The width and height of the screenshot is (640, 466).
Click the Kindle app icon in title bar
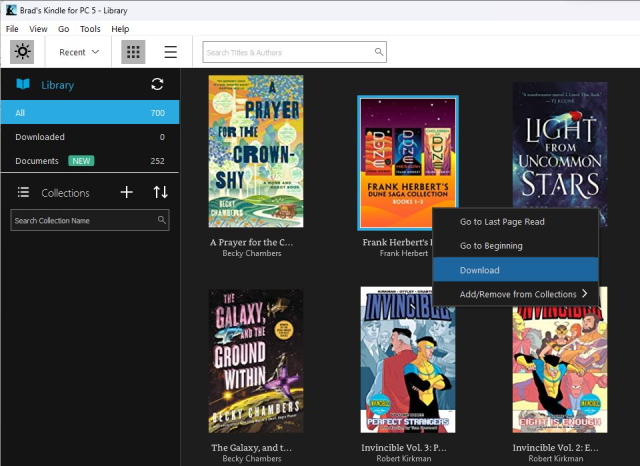pos(10,9)
